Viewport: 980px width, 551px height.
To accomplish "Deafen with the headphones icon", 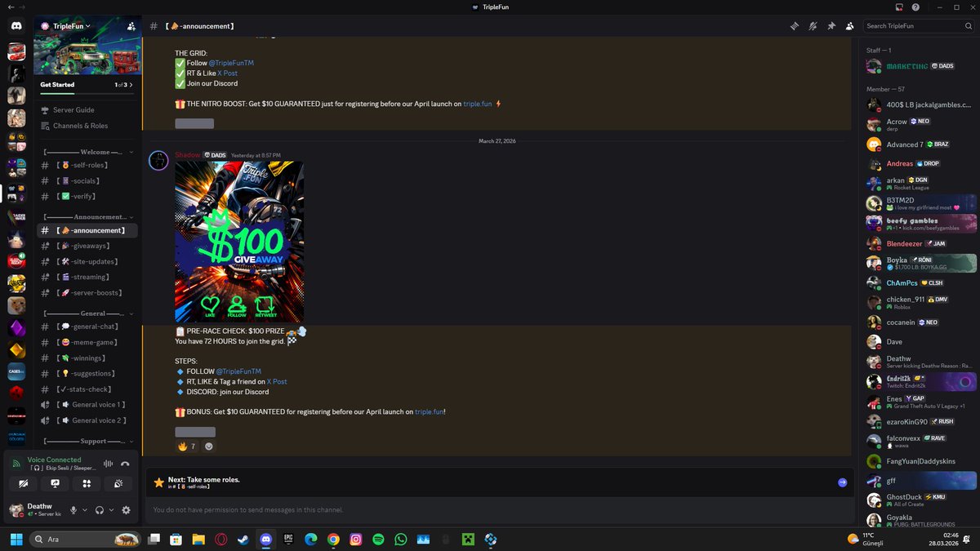I will pyautogui.click(x=99, y=510).
